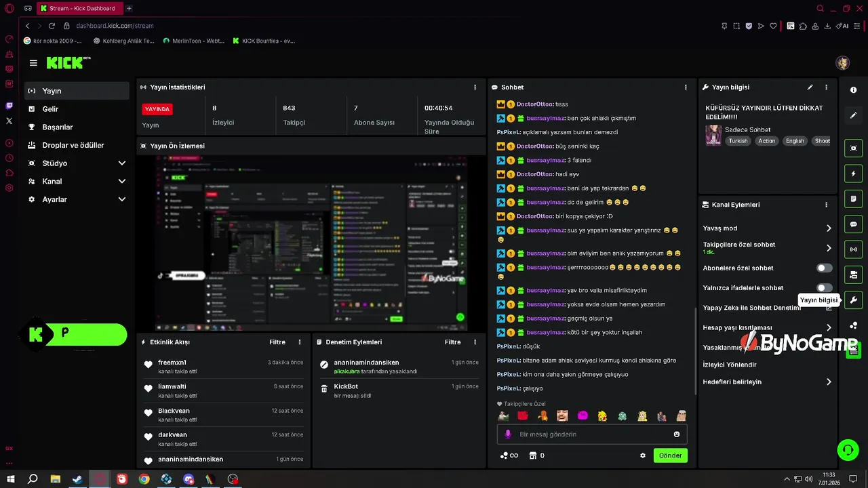Reload the page with browser refresh button
This screenshot has height=488, width=868.
pyautogui.click(x=52, y=26)
